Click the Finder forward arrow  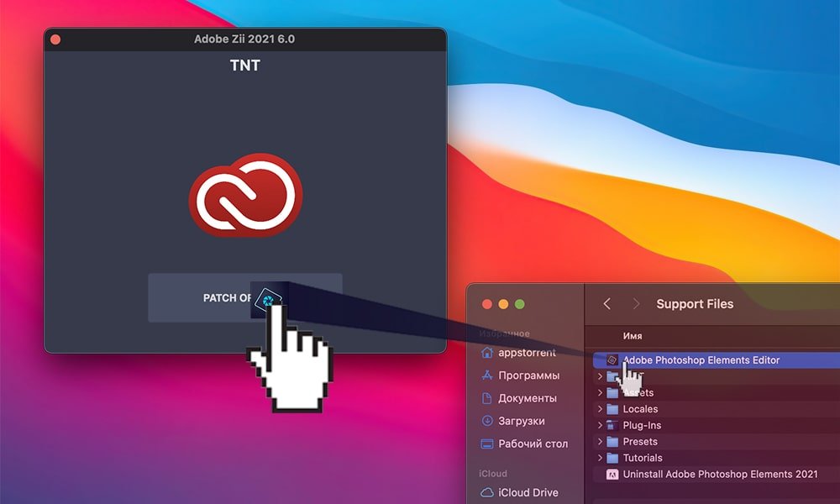636,304
